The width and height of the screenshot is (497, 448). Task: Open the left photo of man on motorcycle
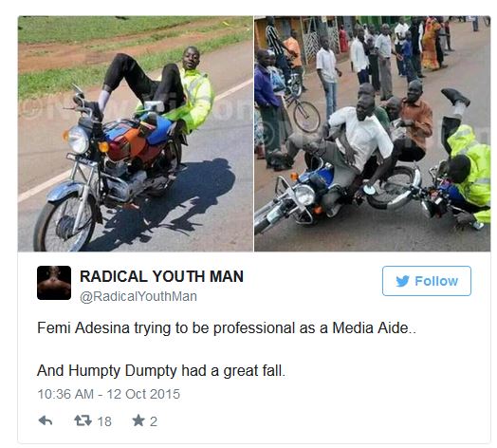tap(136, 134)
